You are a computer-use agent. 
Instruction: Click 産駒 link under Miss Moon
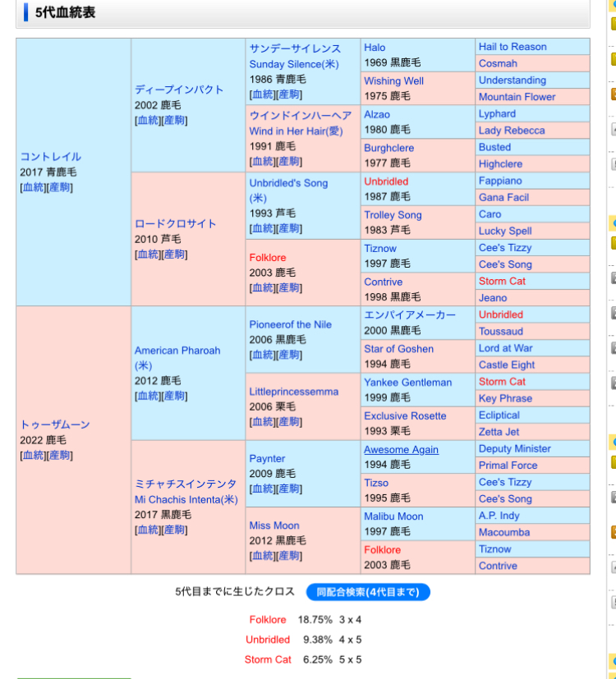point(289,556)
